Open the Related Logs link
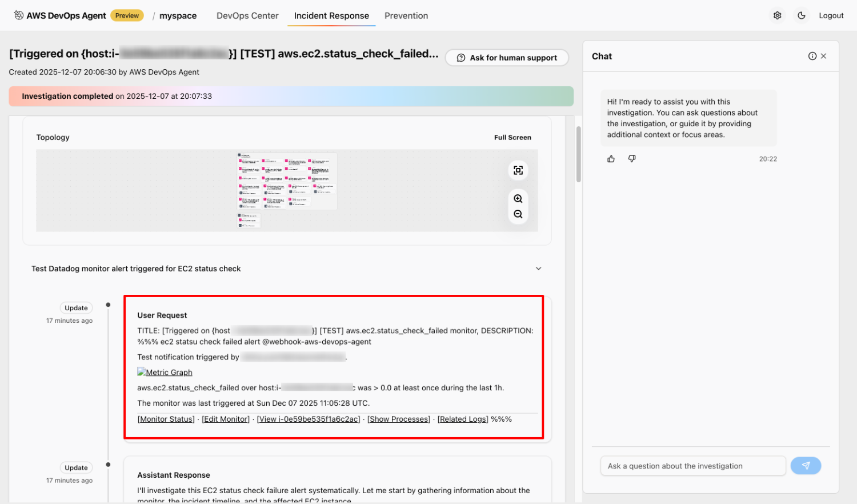857x504 pixels. (x=463, y=419)
